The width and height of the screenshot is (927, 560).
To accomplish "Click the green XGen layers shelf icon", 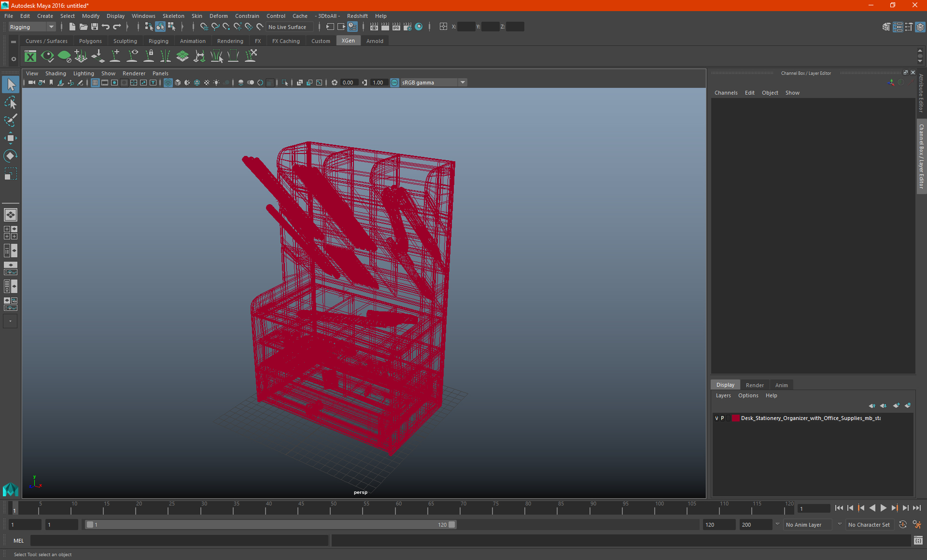I will [183, 56].
